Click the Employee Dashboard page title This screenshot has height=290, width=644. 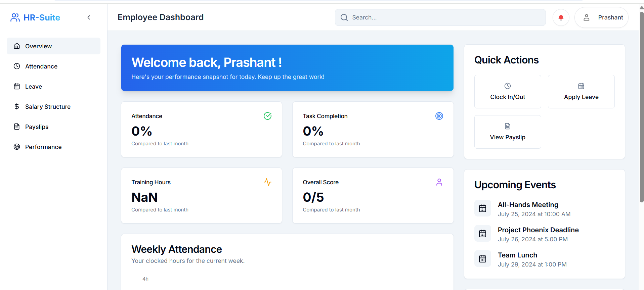pyautogui.click(x=161, y=17)
